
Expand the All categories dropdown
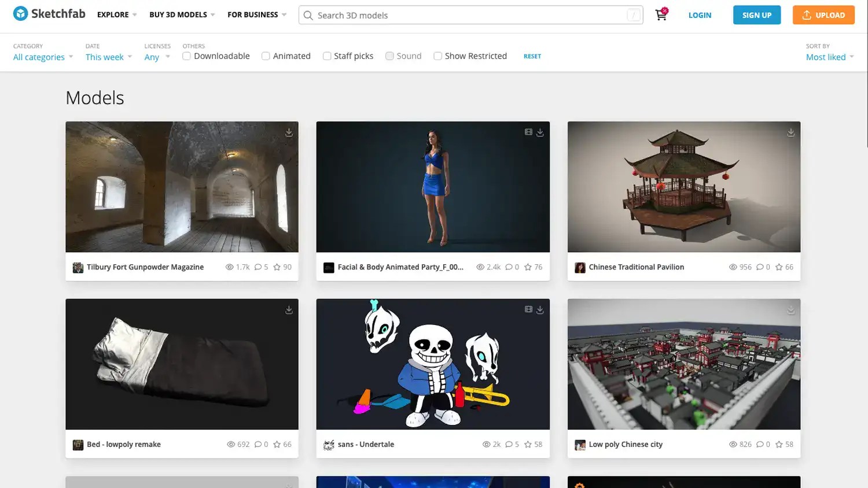[43, 57]
